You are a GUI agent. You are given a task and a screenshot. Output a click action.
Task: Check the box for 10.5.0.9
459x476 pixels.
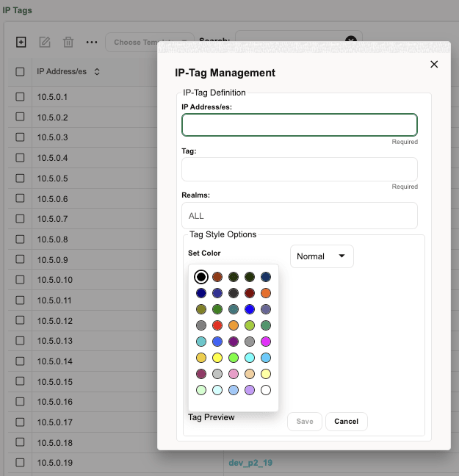20,259
